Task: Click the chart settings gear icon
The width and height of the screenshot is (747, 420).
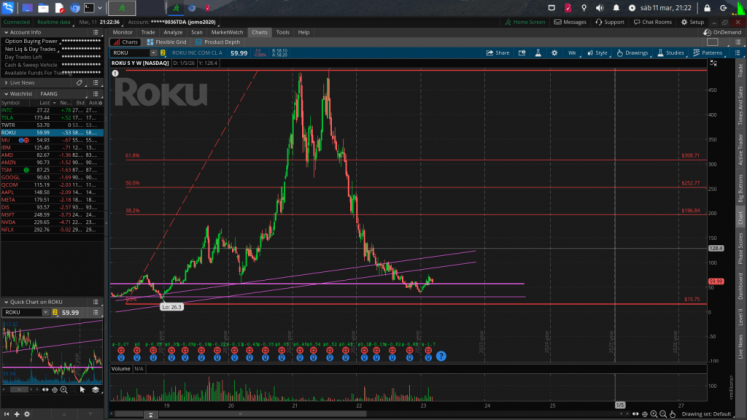Action: (x=554, y=53)
